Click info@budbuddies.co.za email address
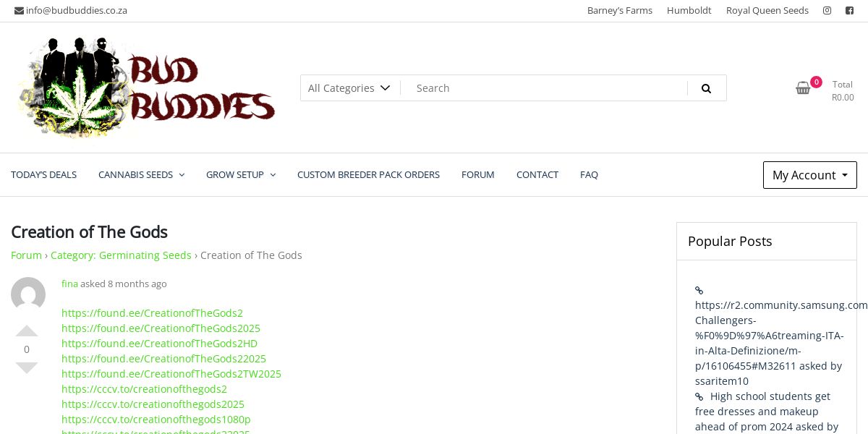Screen dimensions: 868x434 (77, 11)
